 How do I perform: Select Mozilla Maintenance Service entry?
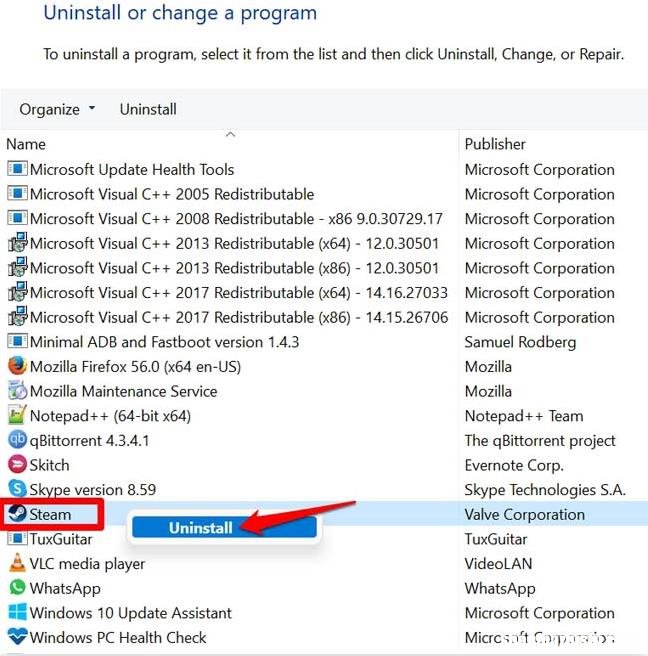click(x=123, y=392)
